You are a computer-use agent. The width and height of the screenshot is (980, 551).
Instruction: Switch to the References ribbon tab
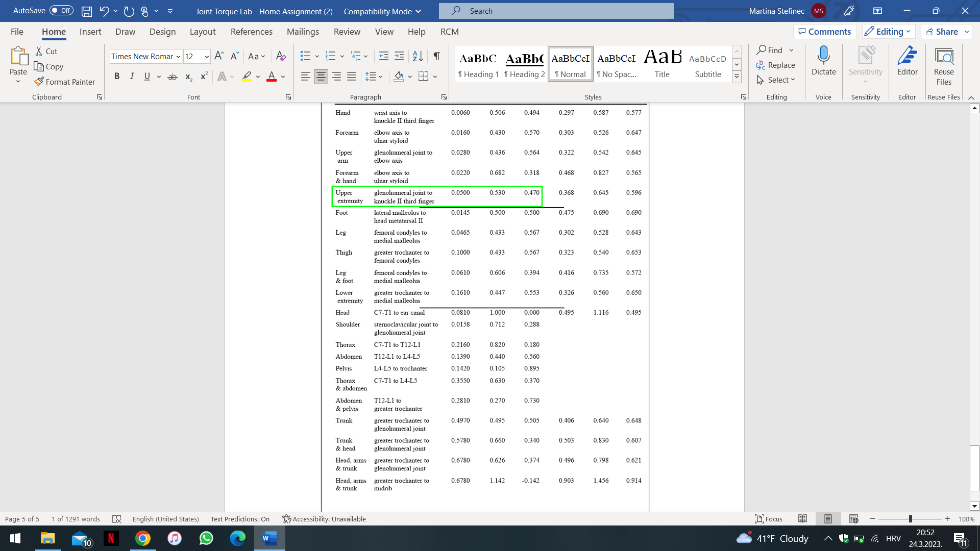[251, 32]
